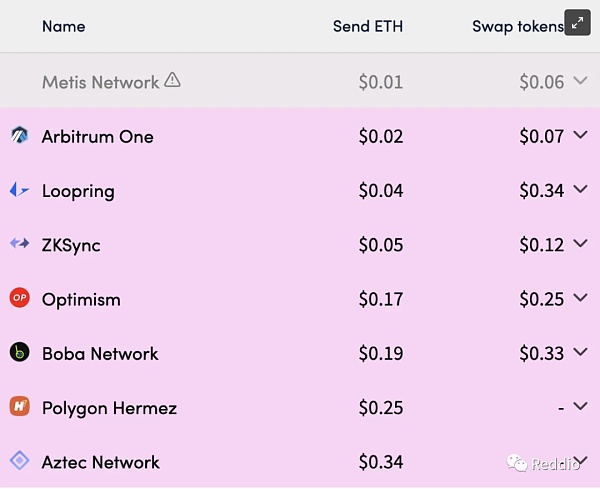The width and height of the screenshot is (600, 489).
Task: Open the Aztec Network name link
Action: (101, 462)
